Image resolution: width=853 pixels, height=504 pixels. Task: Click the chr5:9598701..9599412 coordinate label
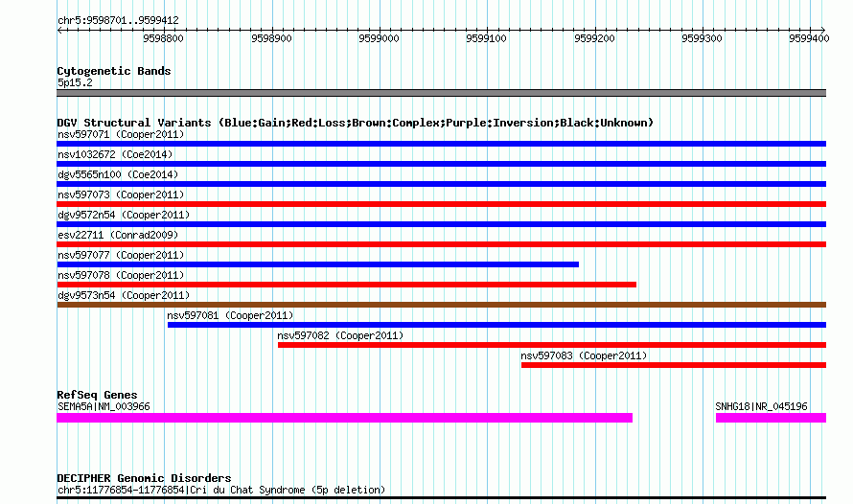click(x=118, y=20)
